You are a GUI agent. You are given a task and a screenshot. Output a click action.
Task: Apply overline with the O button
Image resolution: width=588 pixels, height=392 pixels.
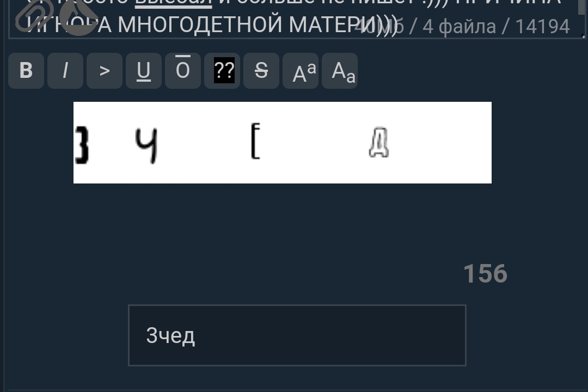183,71
